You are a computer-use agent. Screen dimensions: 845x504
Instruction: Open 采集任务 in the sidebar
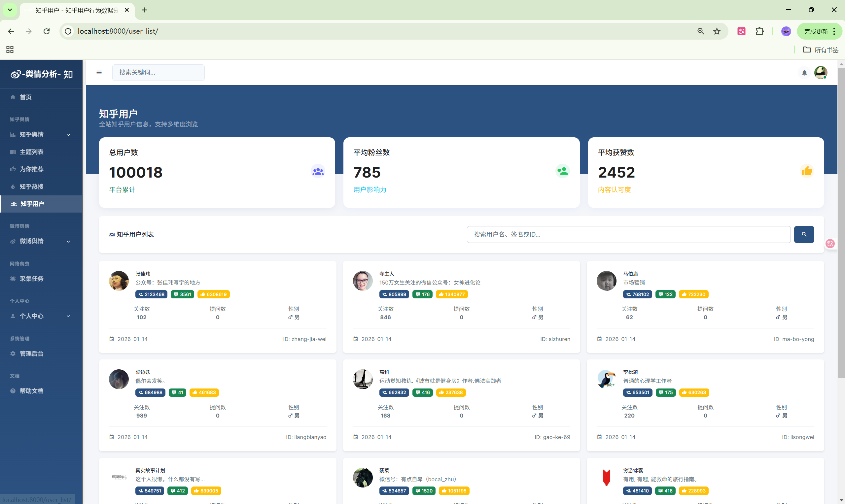point(31,279)
